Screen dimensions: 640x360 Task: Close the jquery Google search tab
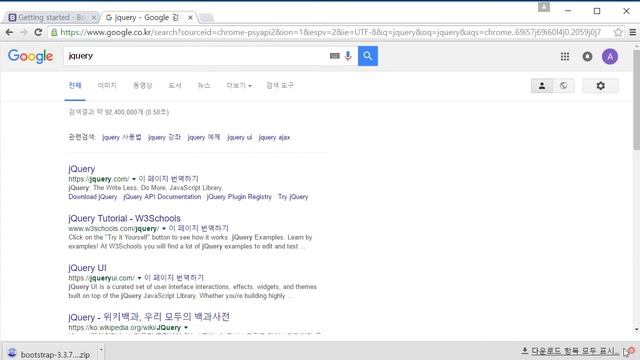[190, 18]
